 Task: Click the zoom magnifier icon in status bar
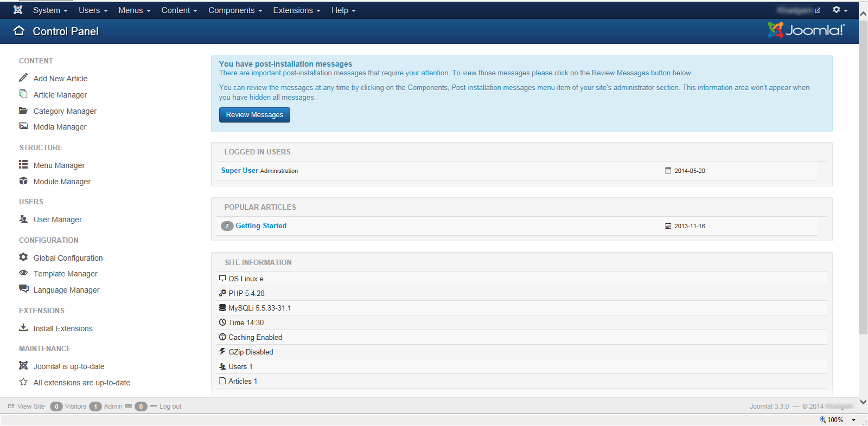822,419
